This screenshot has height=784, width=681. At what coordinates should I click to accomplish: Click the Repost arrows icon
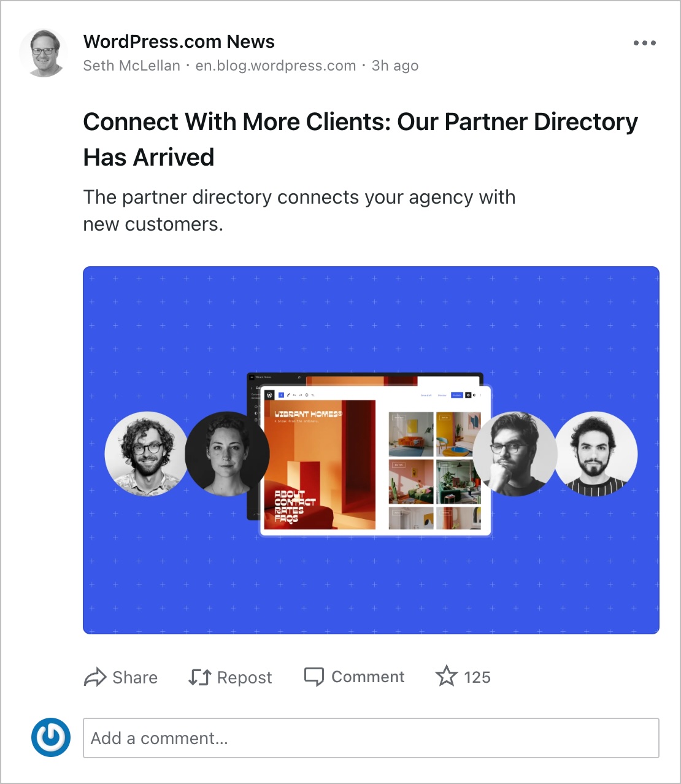pos(200,677)
